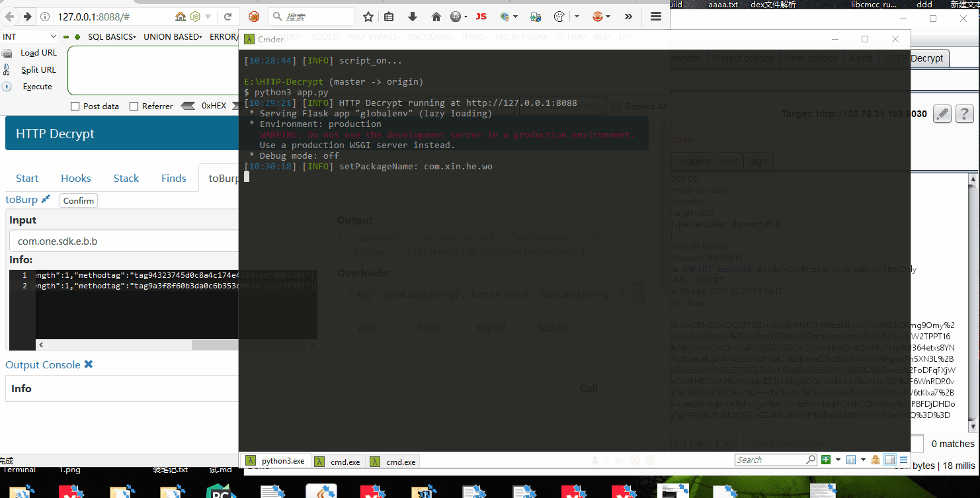
Task: Click Burp help question mark button
Action: pos(965,114)
